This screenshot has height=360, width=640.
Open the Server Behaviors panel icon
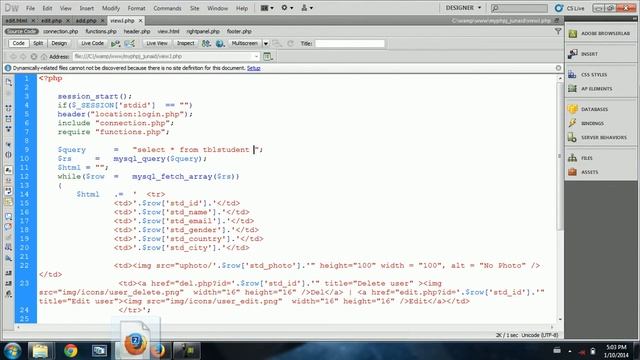tap(572, 138)
